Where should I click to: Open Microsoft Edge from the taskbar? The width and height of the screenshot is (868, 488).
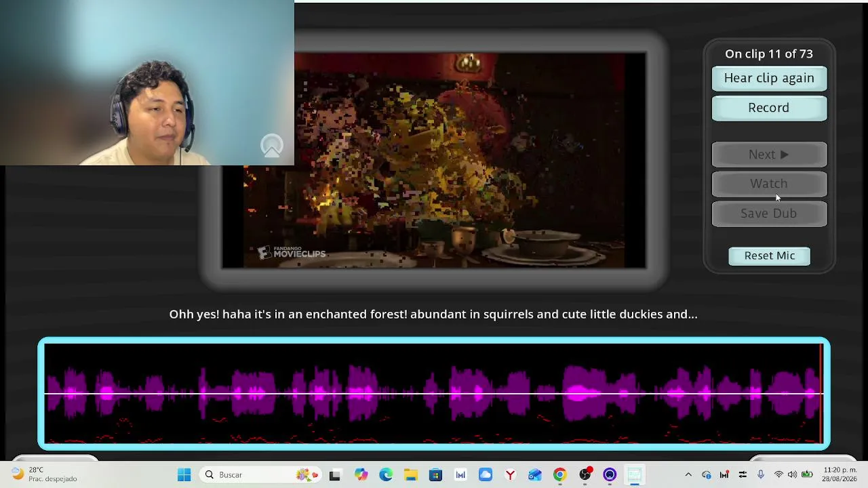[x=385, y=475]
